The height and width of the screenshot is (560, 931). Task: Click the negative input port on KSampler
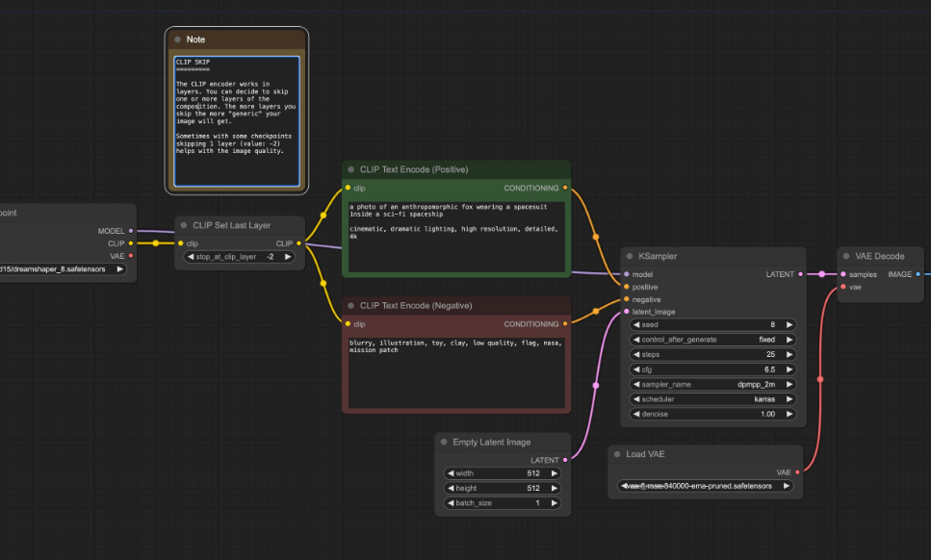pos(627,299)
